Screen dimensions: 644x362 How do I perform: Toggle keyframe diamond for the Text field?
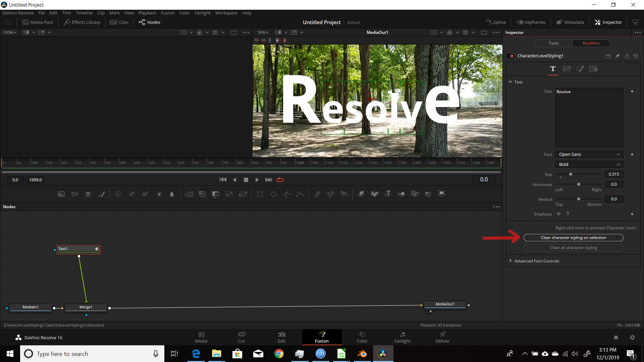coord(632,92)
